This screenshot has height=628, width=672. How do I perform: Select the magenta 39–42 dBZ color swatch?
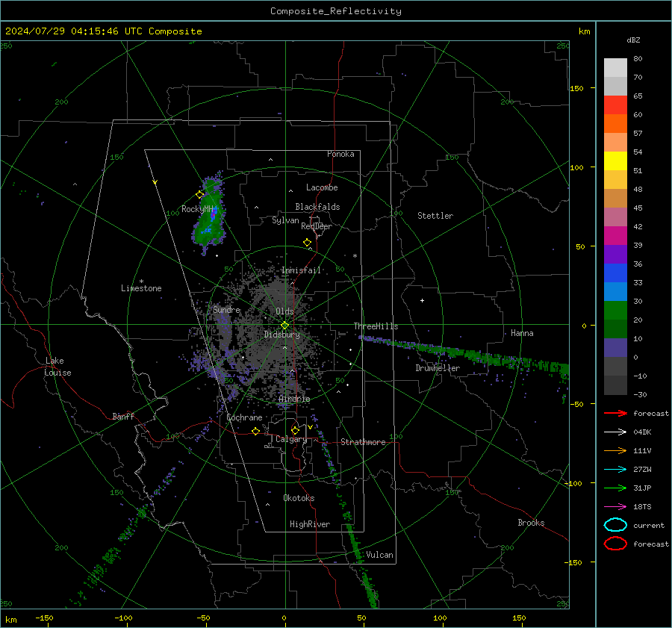tap(615, 236)
